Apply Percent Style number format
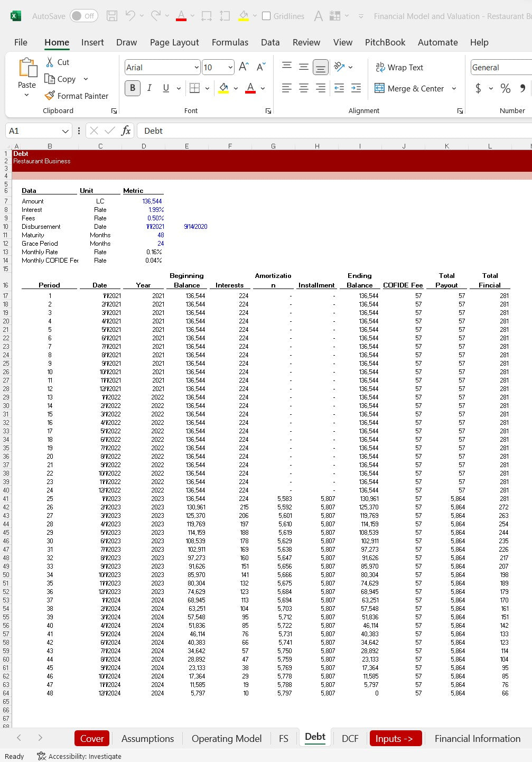Viewport: 532px width, 762px height. pos(505,88)
